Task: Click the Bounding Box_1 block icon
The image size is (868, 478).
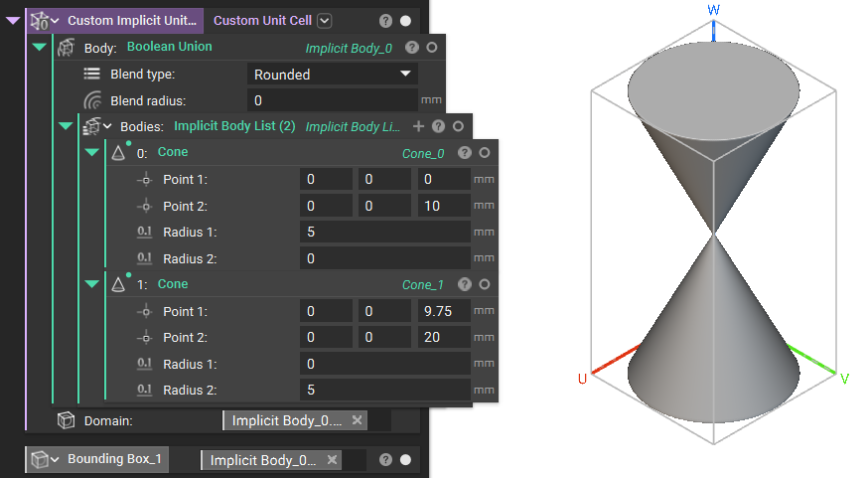Action: click(x=40, y=459)
